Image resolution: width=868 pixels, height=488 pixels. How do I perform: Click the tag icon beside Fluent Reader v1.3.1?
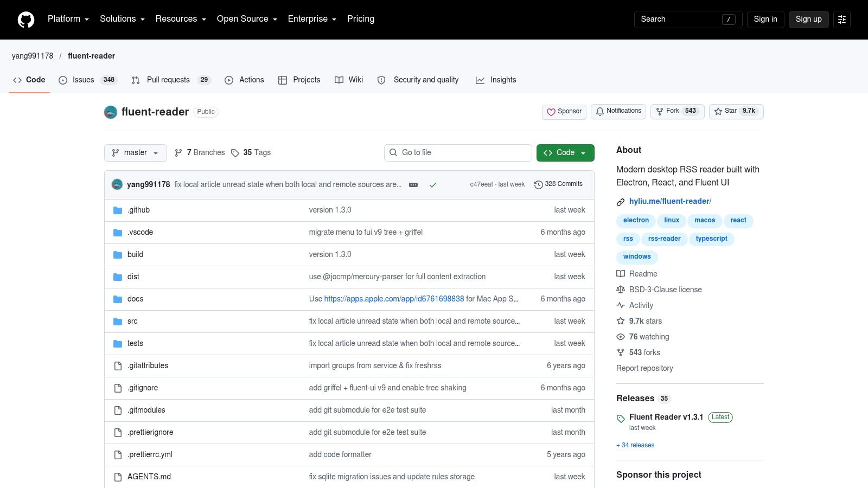point(621,419)
